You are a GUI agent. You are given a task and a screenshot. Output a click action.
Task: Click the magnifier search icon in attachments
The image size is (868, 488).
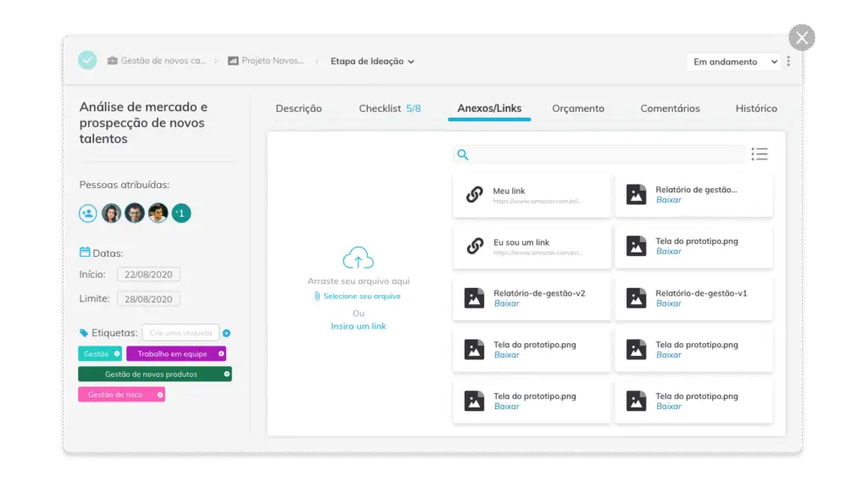463,154
